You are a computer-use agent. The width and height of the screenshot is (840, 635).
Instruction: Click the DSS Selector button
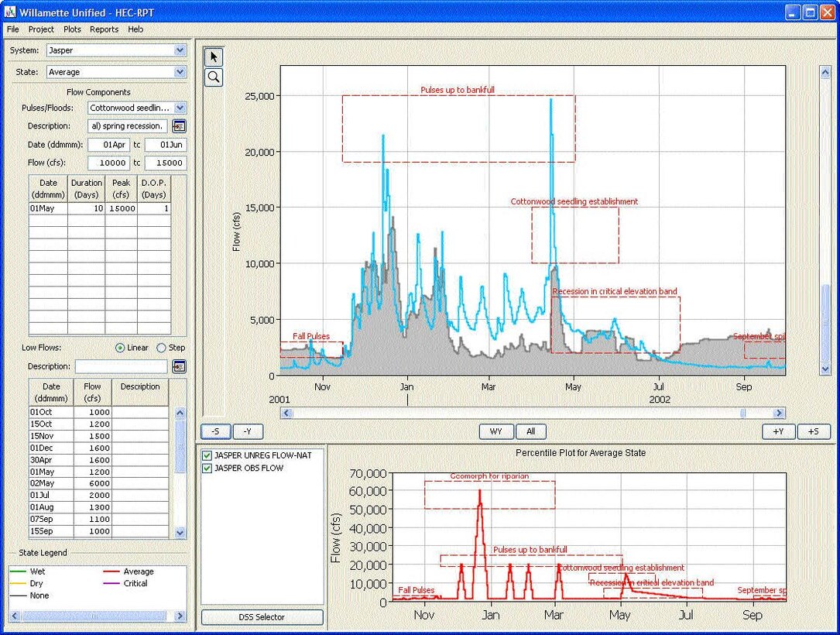tap(262, 617)
